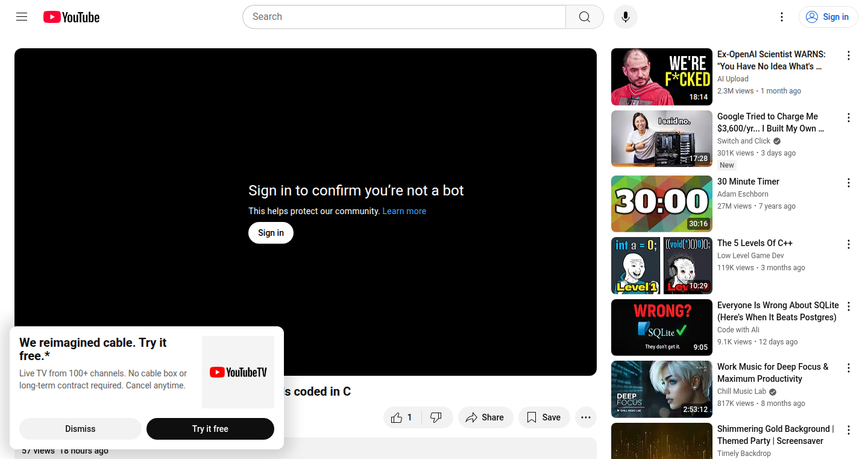Click the magnifying glass search button

tap(585, 17)
